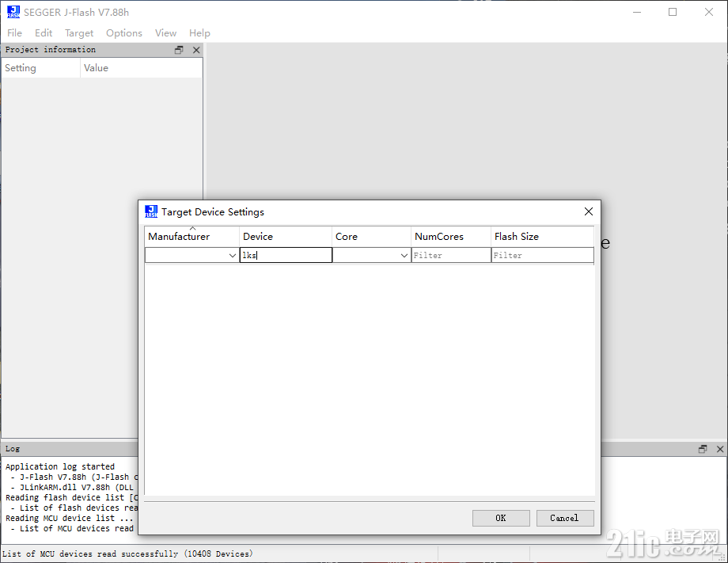Image resolution: width=728 pixels, height=563 pixels.
Task: Undock the Project information panel
Action: point(179,50)
